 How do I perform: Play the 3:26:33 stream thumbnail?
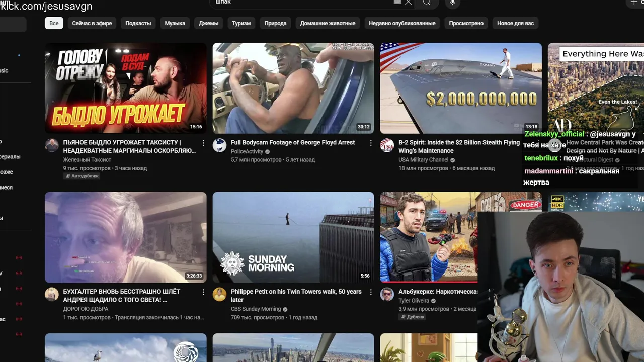click(126, 237)
